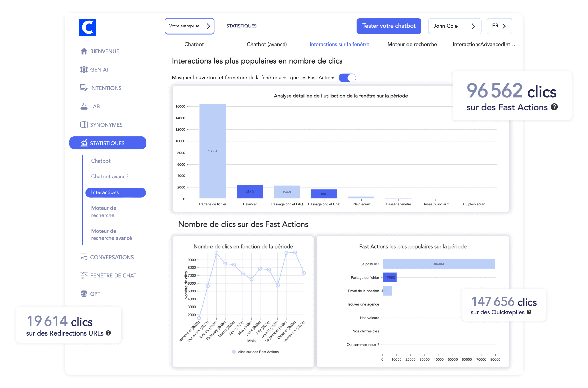
Task: Open the GPT brain icon
Action: [84, 294]
